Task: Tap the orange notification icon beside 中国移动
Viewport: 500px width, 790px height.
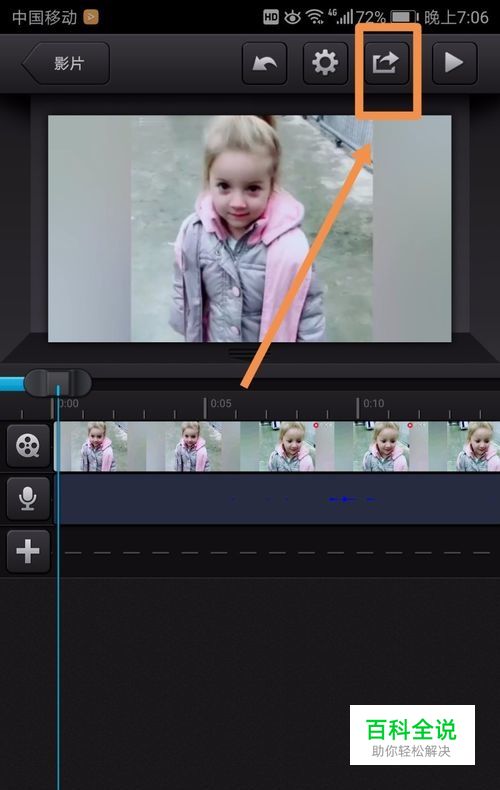Action: pyautogui.click(x=91, y=18)
